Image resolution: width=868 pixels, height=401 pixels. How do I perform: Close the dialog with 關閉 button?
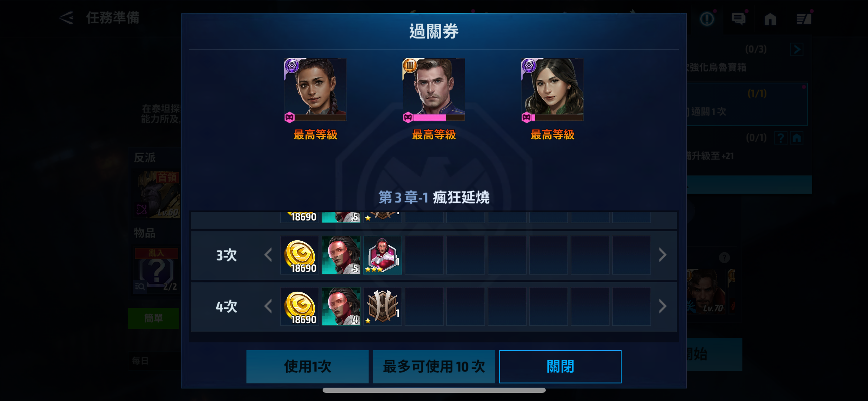[560, 367]
